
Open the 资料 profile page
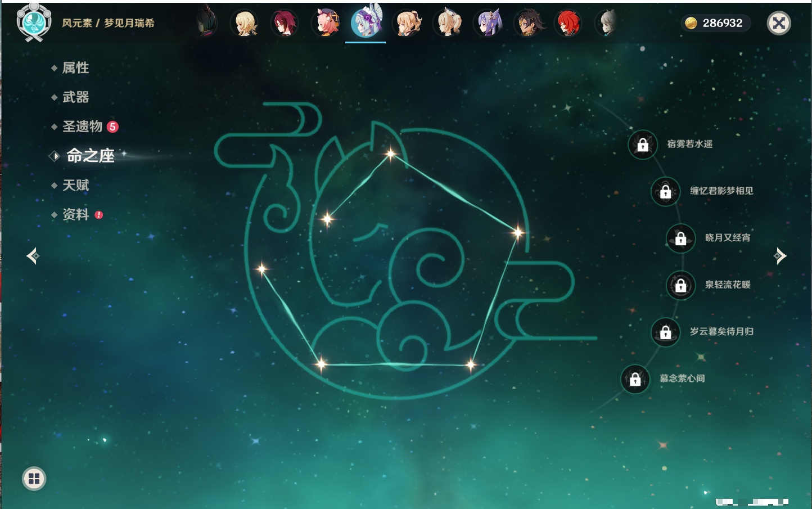pos(75,214)
